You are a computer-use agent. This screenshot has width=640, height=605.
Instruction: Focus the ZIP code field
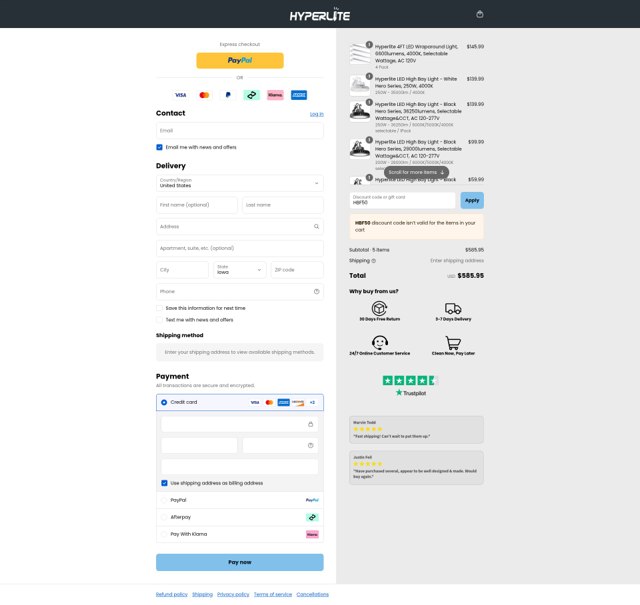(297, 270)
